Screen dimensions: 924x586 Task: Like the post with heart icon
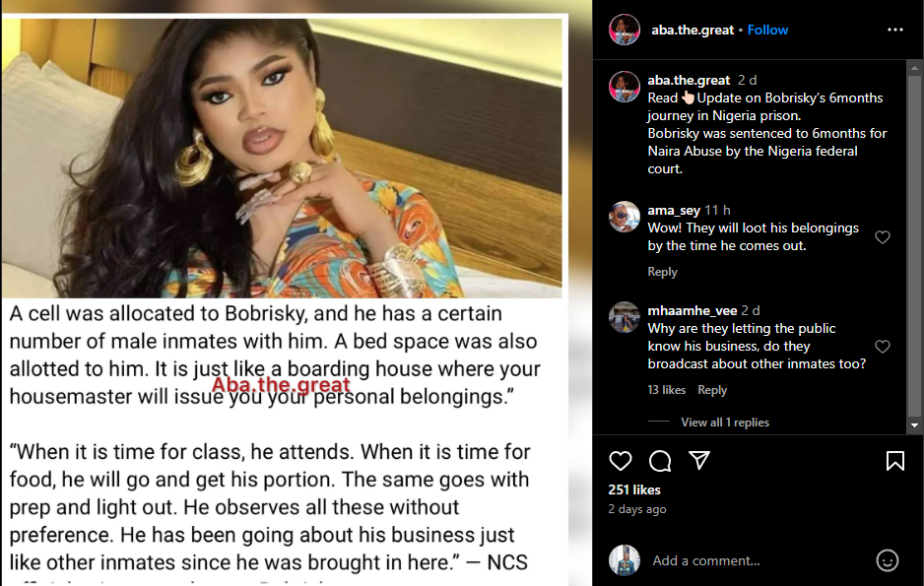point(620,461)
